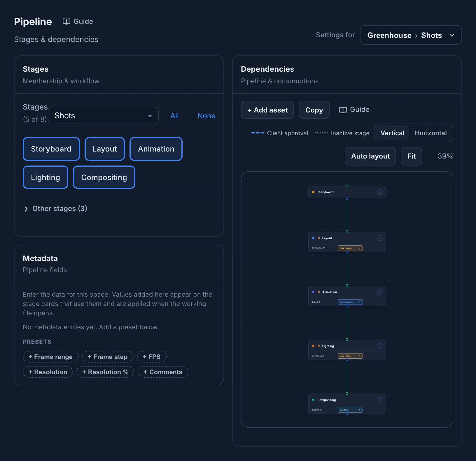Click the orange approval icon on Lighting node
Viewport: 476px width, 461px height.
(319, 346)
